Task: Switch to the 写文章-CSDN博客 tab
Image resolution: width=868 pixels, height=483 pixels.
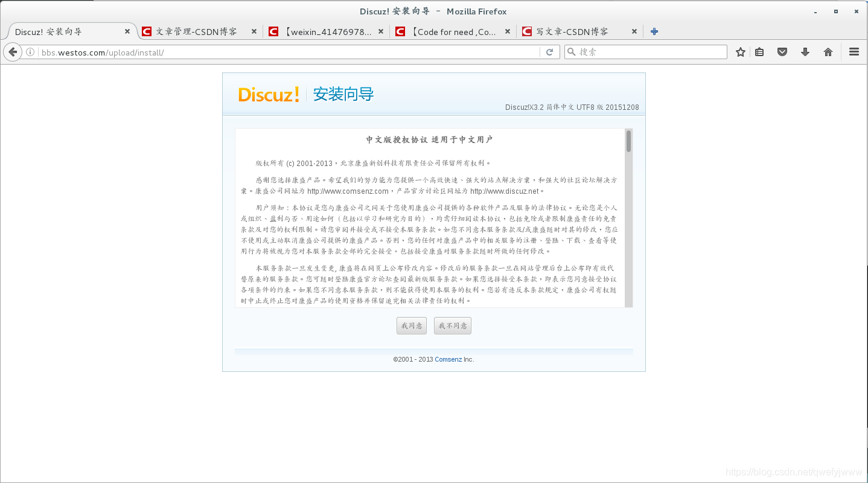Action: tap(579, 31)
